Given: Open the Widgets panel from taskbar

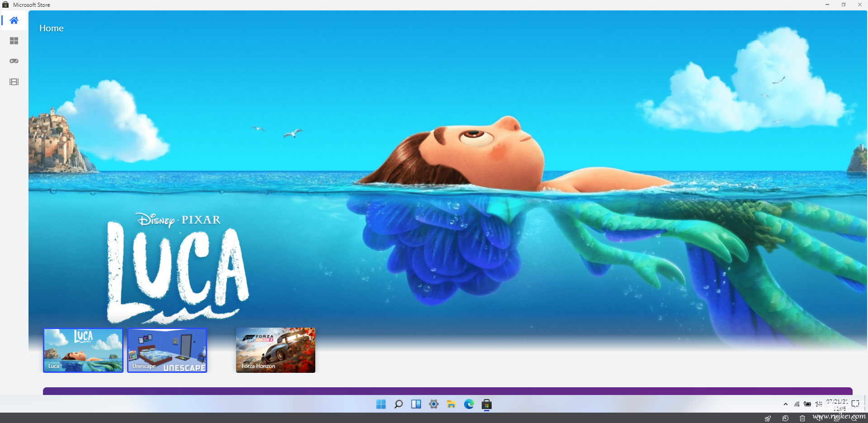Looking at the screenshot, I should tap(416, 404).
